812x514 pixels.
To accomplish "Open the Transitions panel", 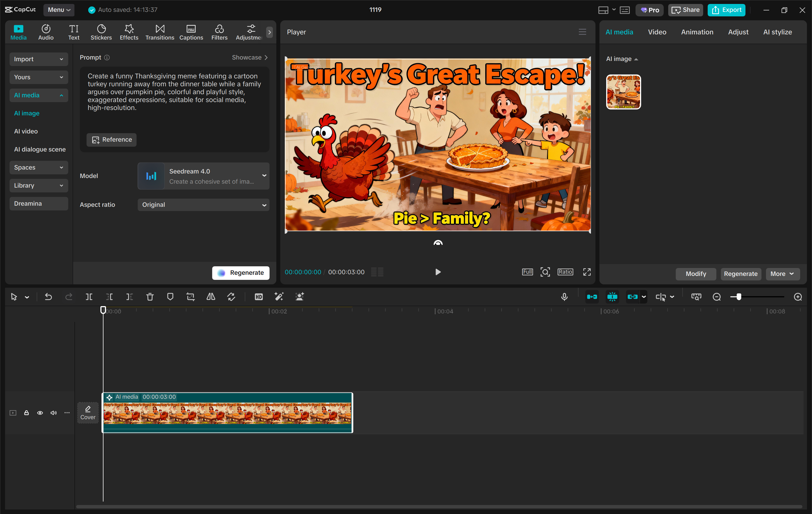I will [160, 32].
